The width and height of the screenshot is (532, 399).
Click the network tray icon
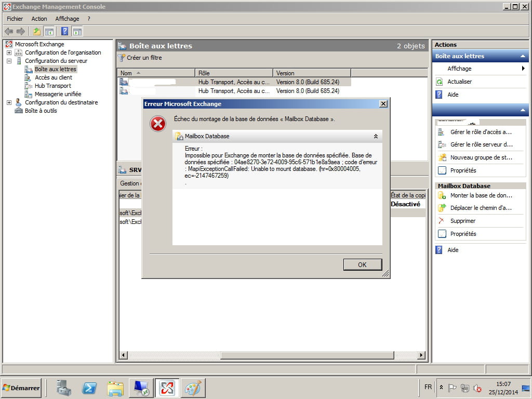465,388
